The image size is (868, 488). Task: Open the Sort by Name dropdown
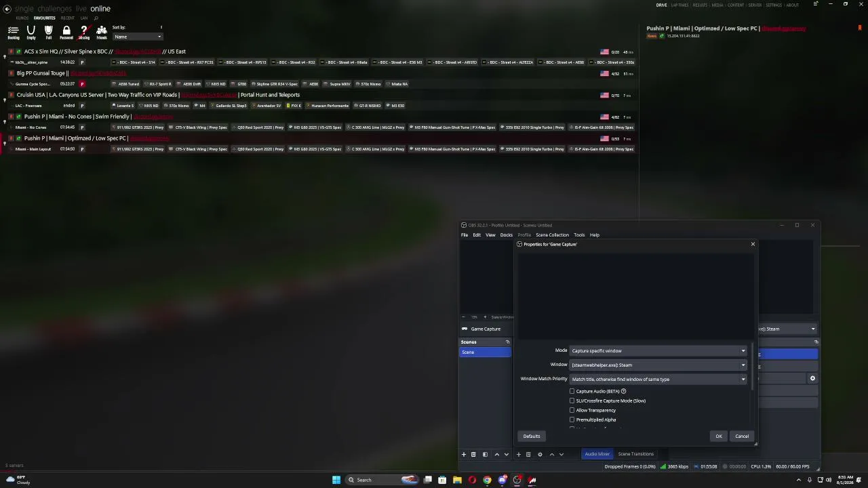[x=138, y=37]
